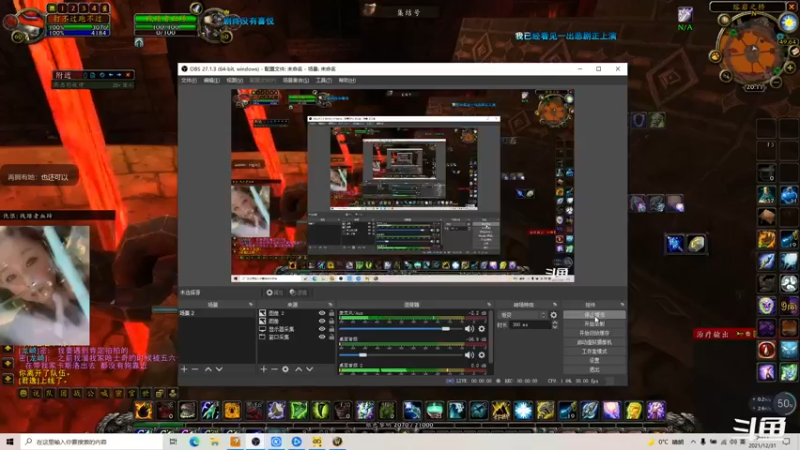
Task: Add a new scene with the plus icon
Action: [x=184, y=369]
